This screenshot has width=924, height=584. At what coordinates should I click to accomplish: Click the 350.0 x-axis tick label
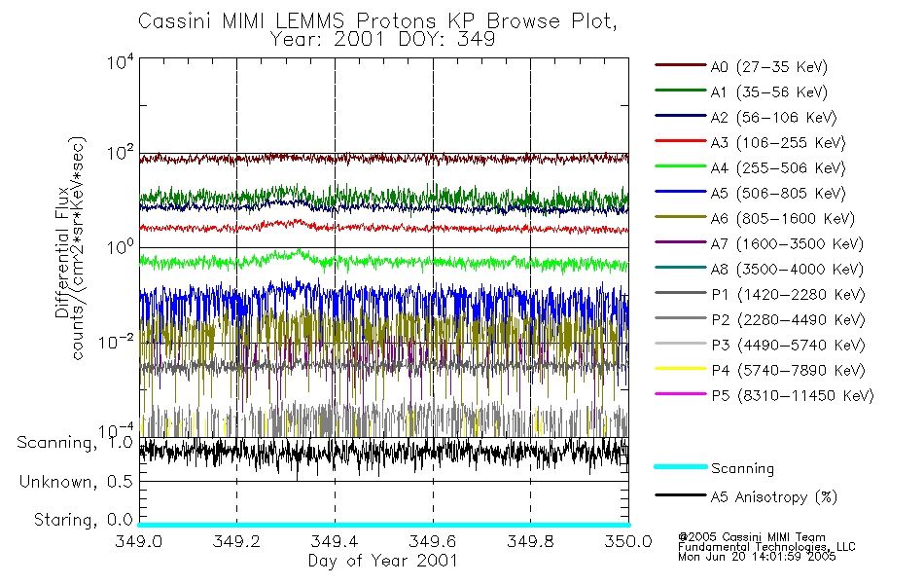pyautogui.click(x=628, y=541)
